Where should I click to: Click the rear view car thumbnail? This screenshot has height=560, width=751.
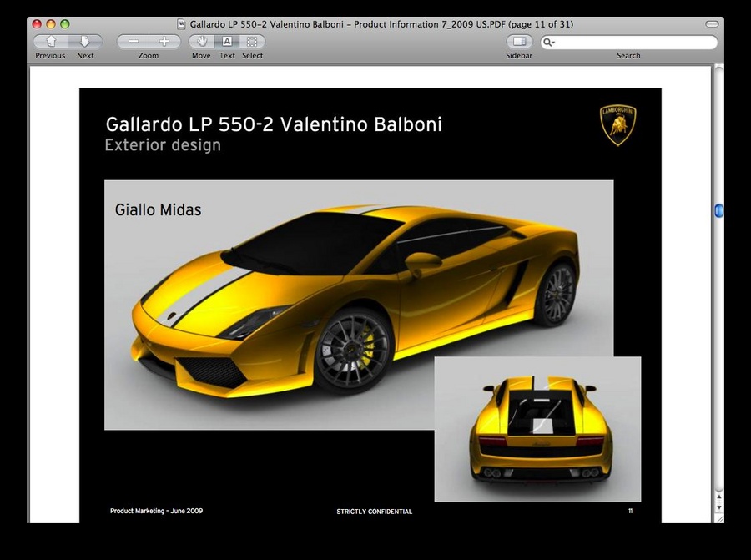click(x=537, y=429)
